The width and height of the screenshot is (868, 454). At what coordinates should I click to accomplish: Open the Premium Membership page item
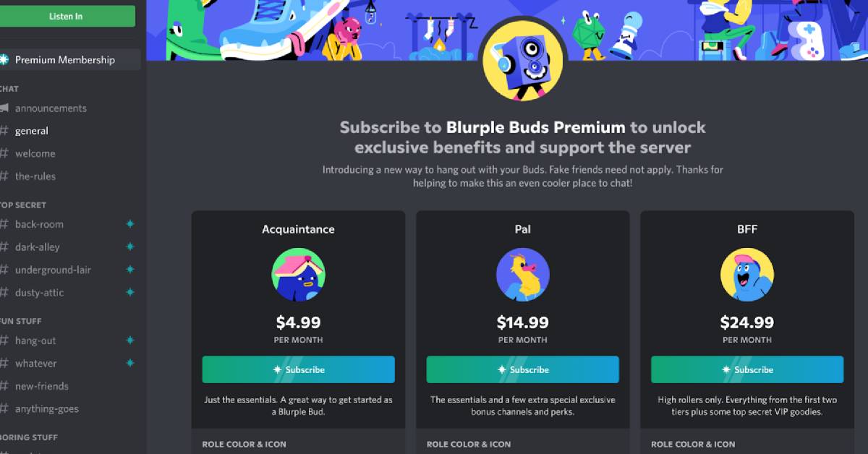[x=70, y=60]
